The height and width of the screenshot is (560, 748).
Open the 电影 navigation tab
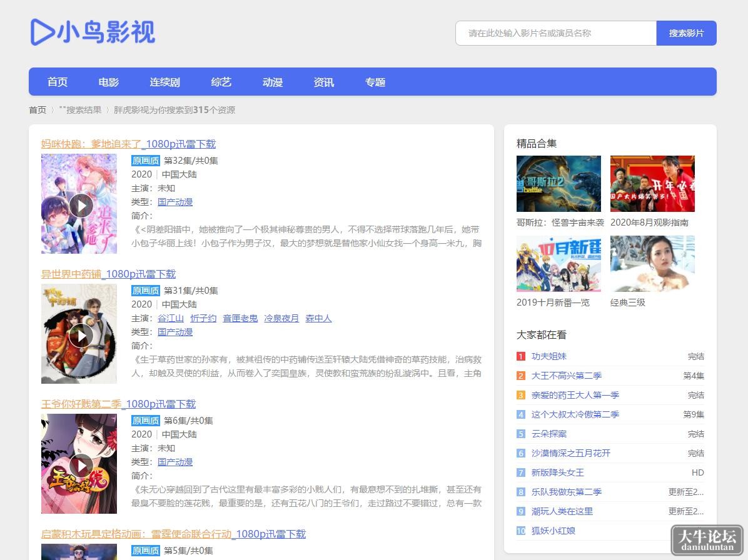[x=109, y=82]
